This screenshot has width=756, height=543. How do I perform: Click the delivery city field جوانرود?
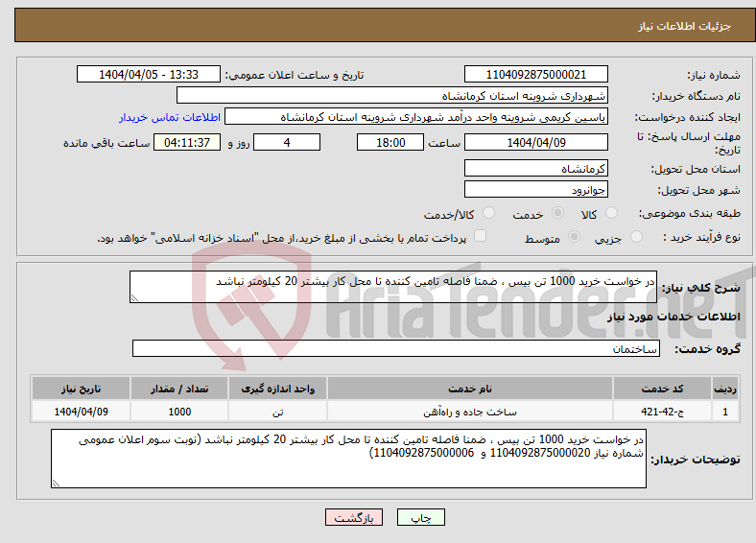[x=535, y=189]
